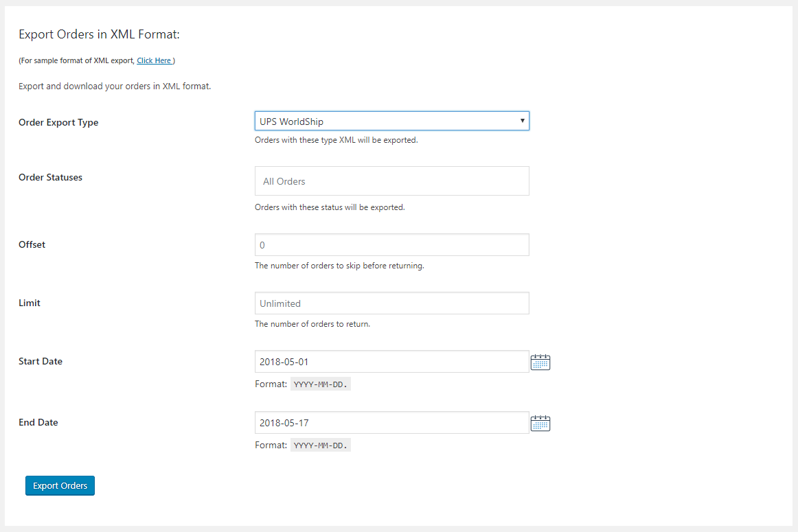This screenshot has height=532, width=798.
Task: Click the All Orders placeholder text
Action: click(283, 181)
